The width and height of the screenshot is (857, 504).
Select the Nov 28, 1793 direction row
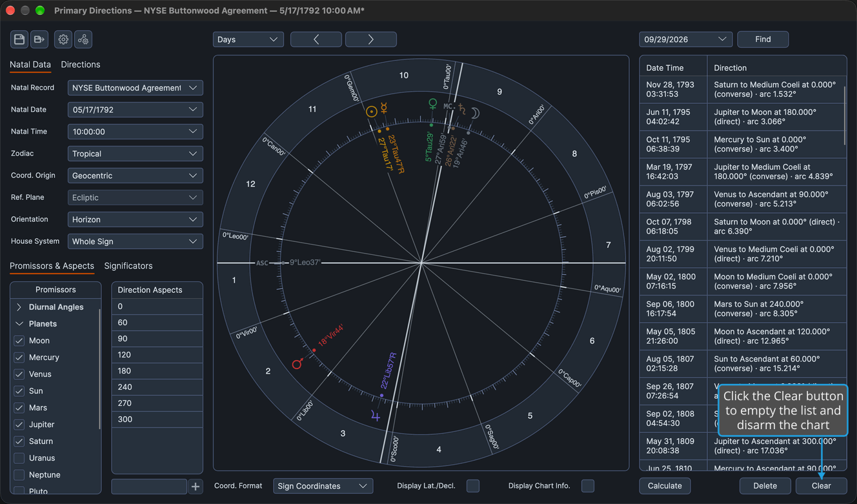742,90
